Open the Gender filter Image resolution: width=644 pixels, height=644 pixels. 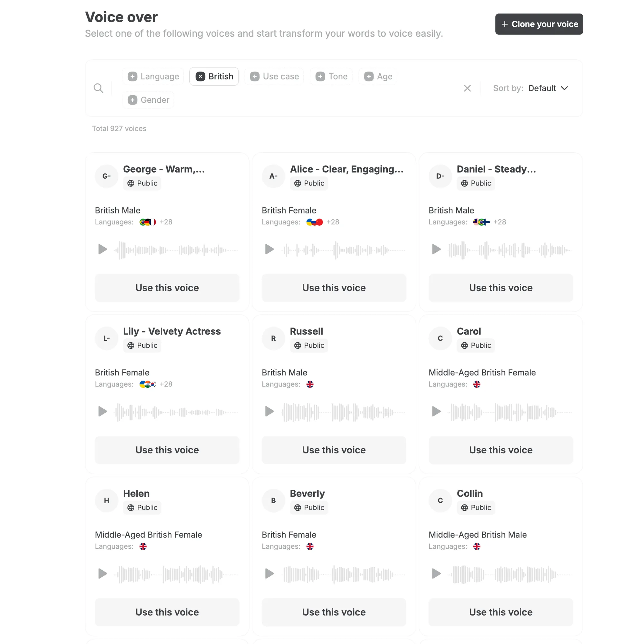[x=148, y=100]
